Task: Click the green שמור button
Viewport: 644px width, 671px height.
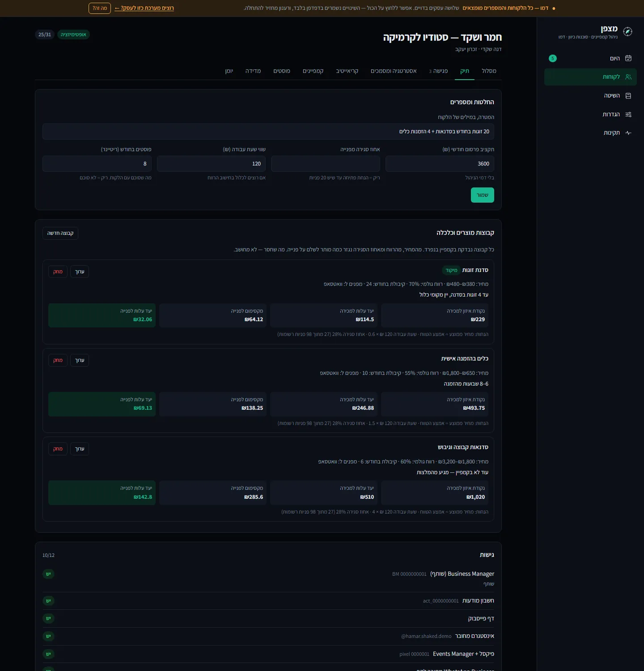Action: point(483,195)
